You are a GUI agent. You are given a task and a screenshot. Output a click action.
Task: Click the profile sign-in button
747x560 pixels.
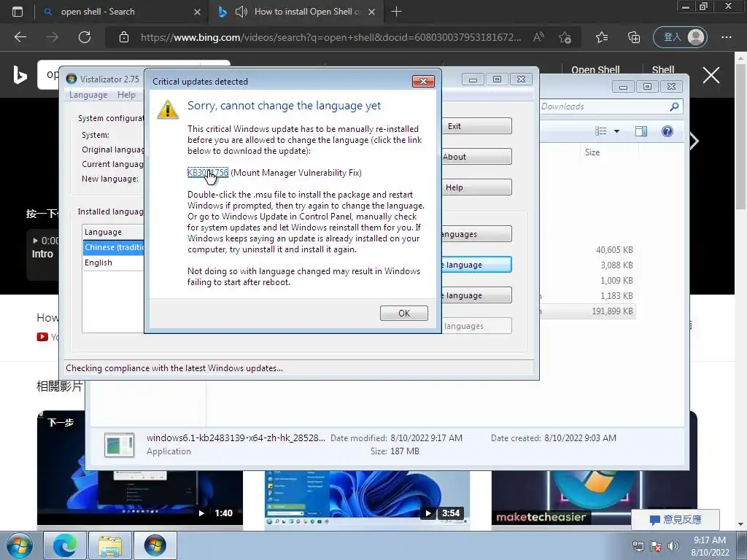tap(680, 37)
